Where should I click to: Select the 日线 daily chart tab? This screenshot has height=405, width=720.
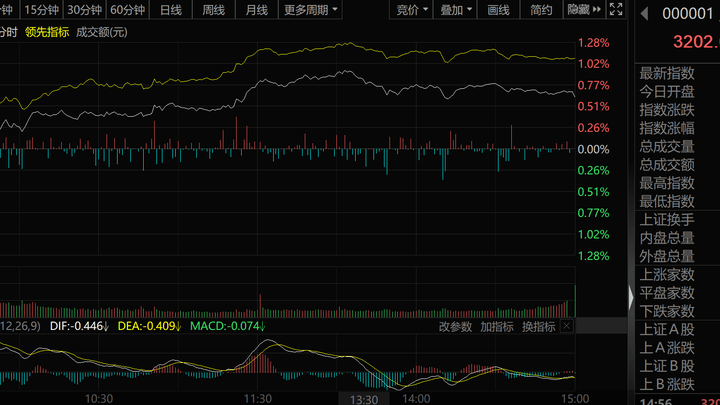171,10
